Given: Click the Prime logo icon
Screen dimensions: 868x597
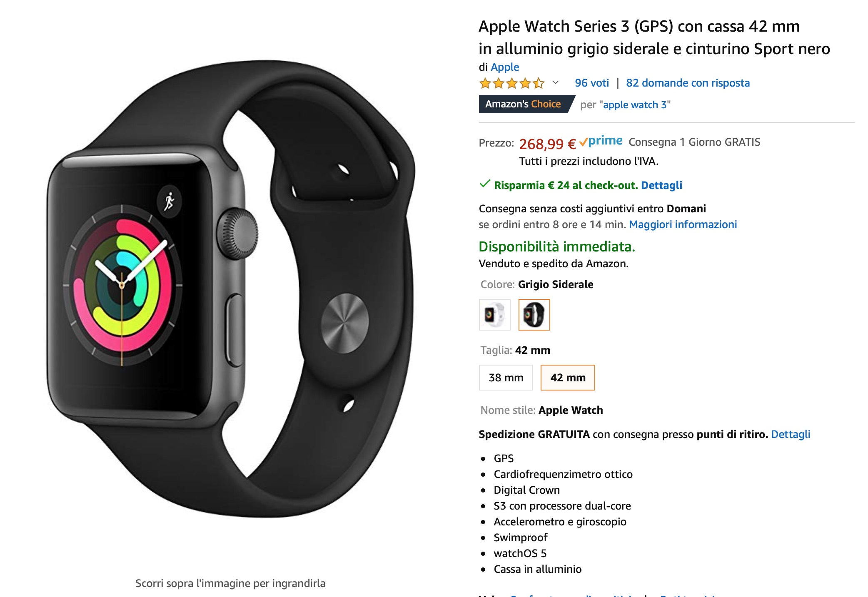Looking at the screenshot, I should coord(601,141).
